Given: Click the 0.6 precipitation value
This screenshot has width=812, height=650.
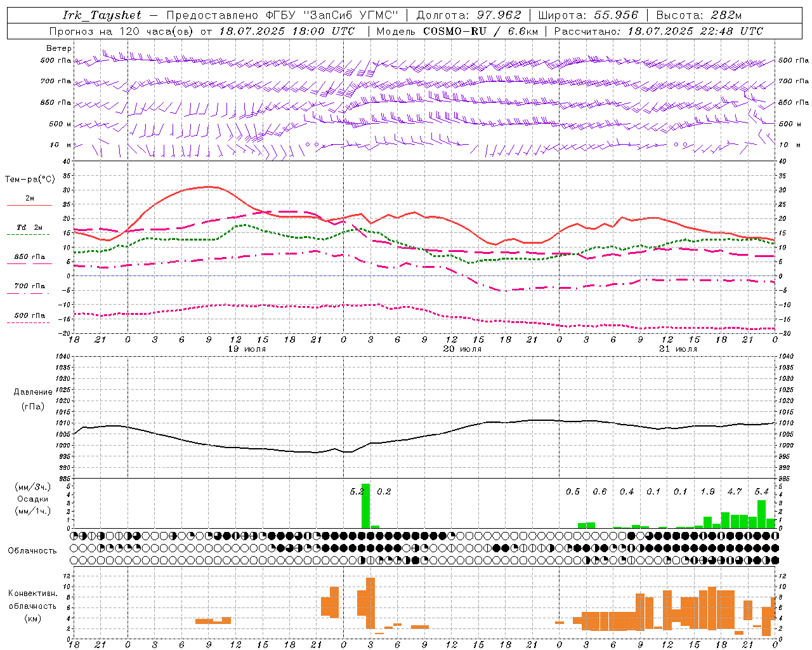Looking at the screenshot, I should [600, 491].
